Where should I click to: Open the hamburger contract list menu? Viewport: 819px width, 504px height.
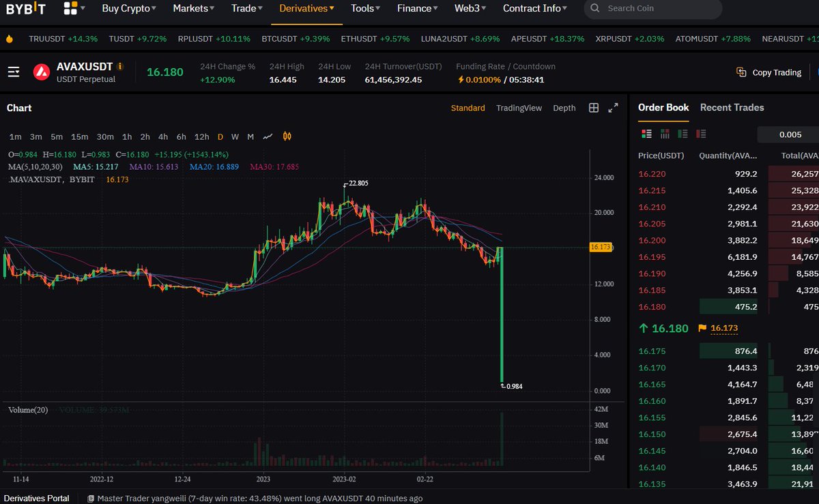coord(13,72)
